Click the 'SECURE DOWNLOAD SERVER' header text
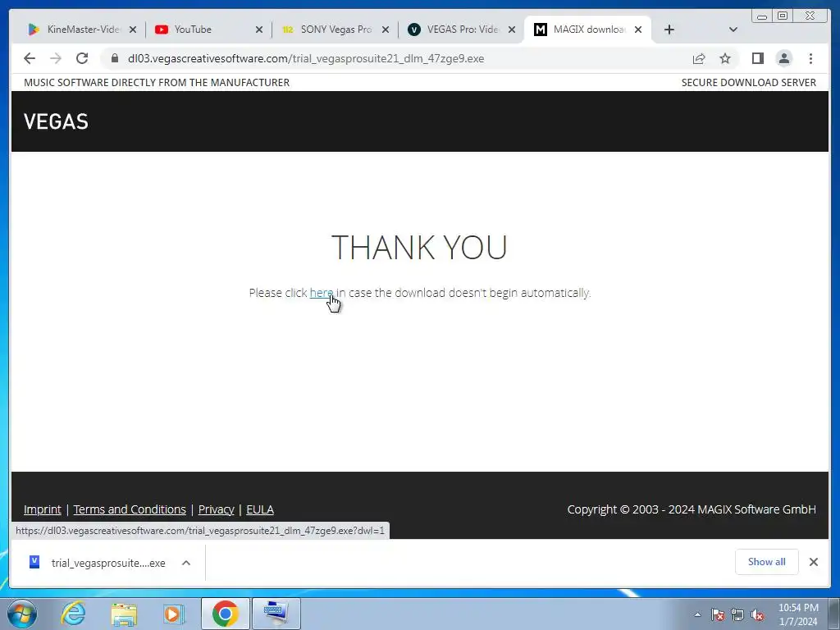This screenshot has height=630, width=840. point(748,83)
